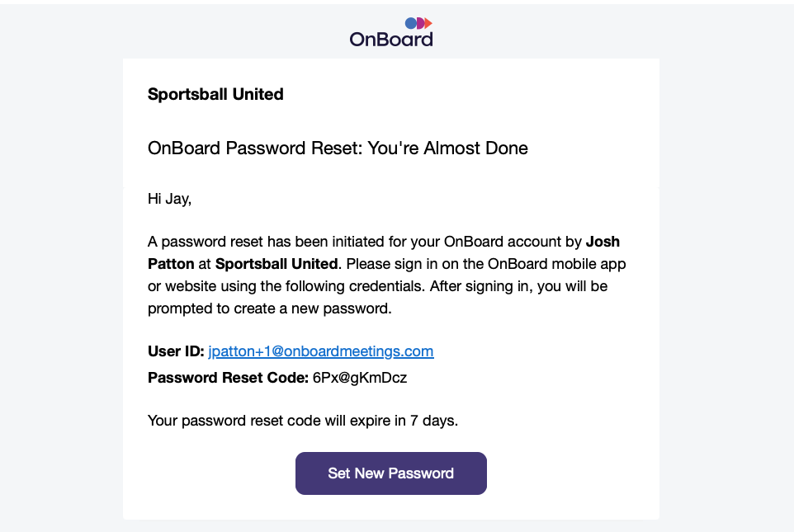
Task: Click the Password Reset Code label
Action: click(x=228, y=379)
